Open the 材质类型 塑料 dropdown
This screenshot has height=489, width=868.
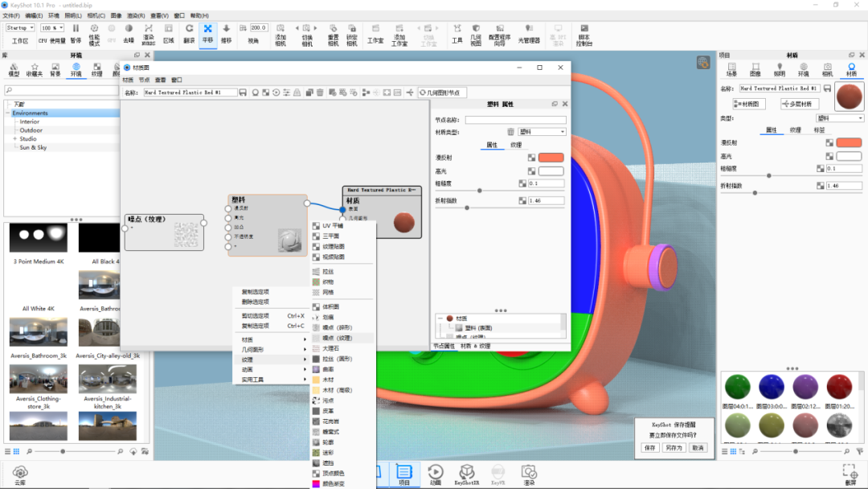[542, 132]
